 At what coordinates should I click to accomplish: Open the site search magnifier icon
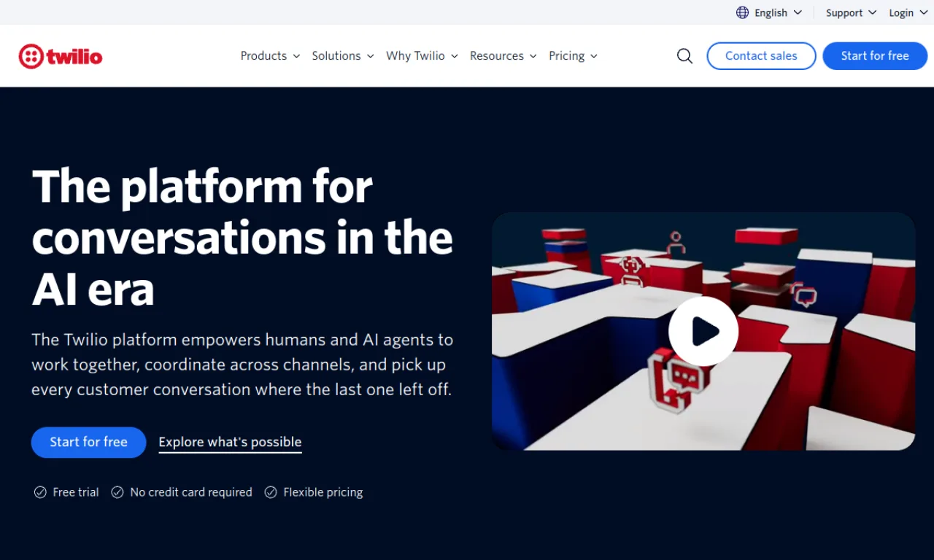pos(684,56)
